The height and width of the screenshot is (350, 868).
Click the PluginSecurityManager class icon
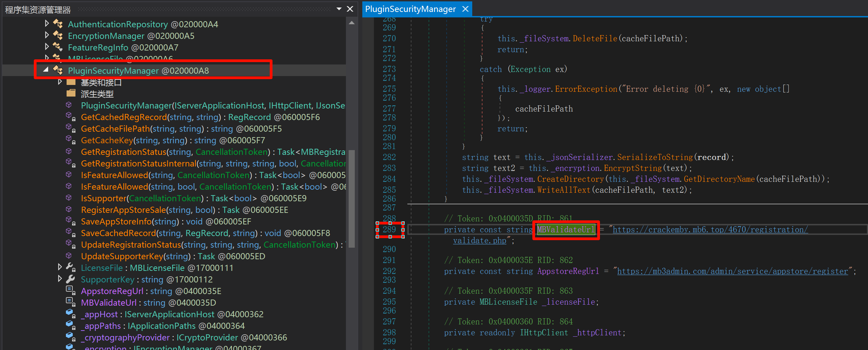58,70
